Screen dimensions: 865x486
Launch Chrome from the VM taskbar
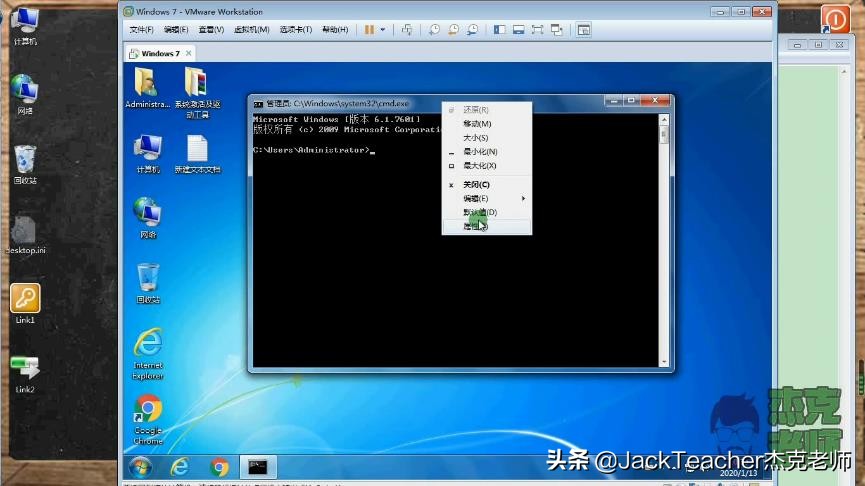tap(220, 467)
